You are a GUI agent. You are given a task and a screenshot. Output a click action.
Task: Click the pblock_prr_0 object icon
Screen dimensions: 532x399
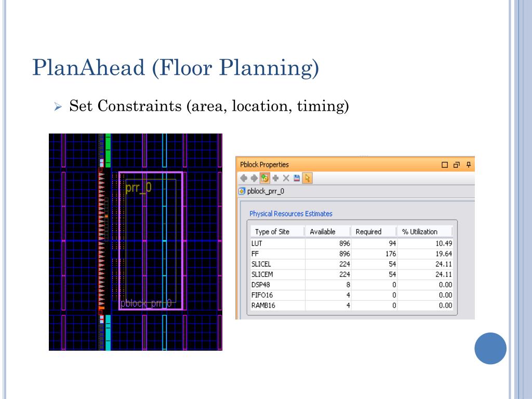point(242,191)
